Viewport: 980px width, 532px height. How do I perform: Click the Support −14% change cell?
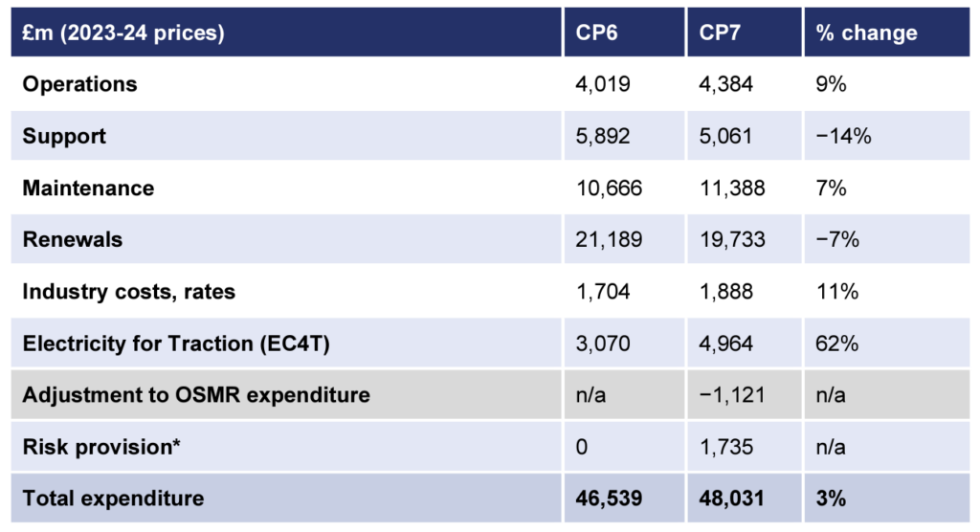(843, 136)
